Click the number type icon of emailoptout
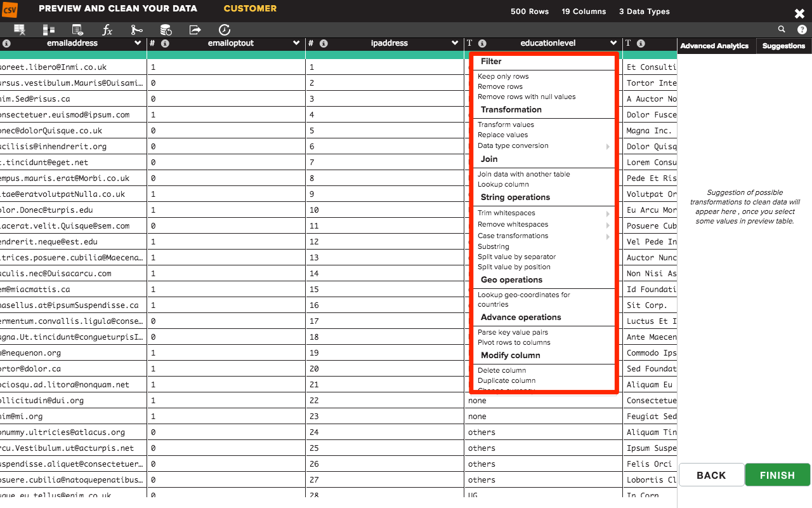 tap(152, 44)
